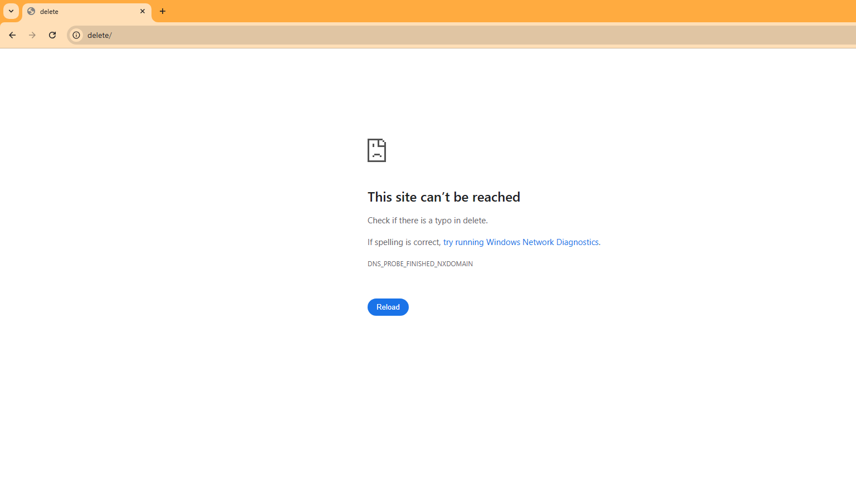This screenshot has width=856, height=504.
Task: Click the globe favicon on delete tab
Action: pyautogui.click(x=32, y=11)
